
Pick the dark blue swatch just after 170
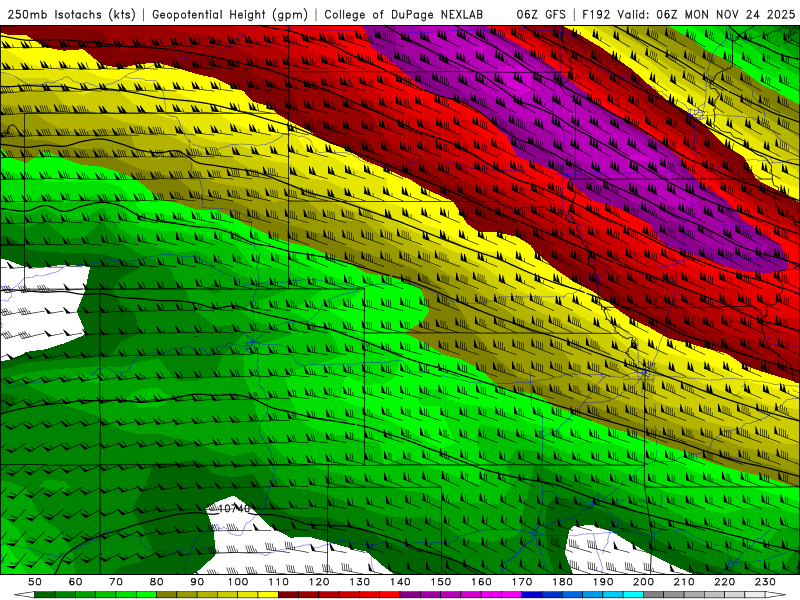532,595
